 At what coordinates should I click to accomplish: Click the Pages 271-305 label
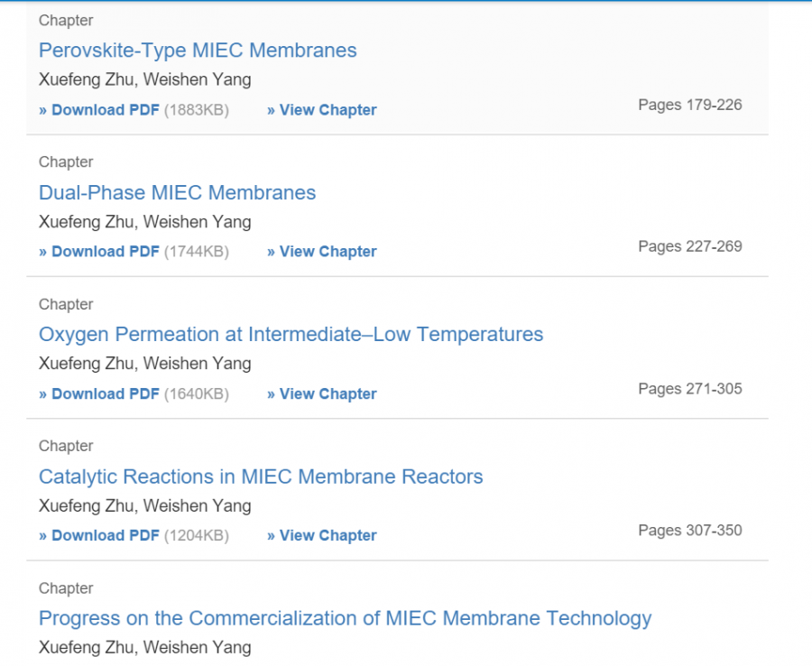point(689,389)
